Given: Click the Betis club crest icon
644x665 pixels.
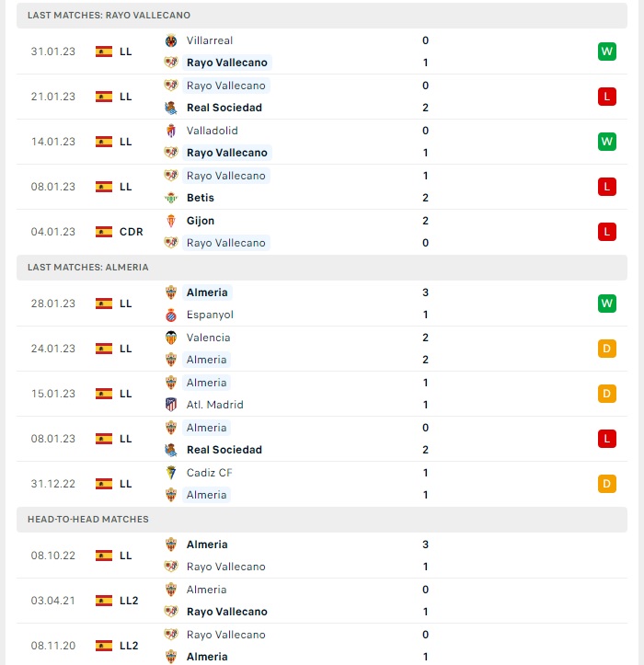Looking at the screenshot, I should pyautogui.click(x=171, y=198).
